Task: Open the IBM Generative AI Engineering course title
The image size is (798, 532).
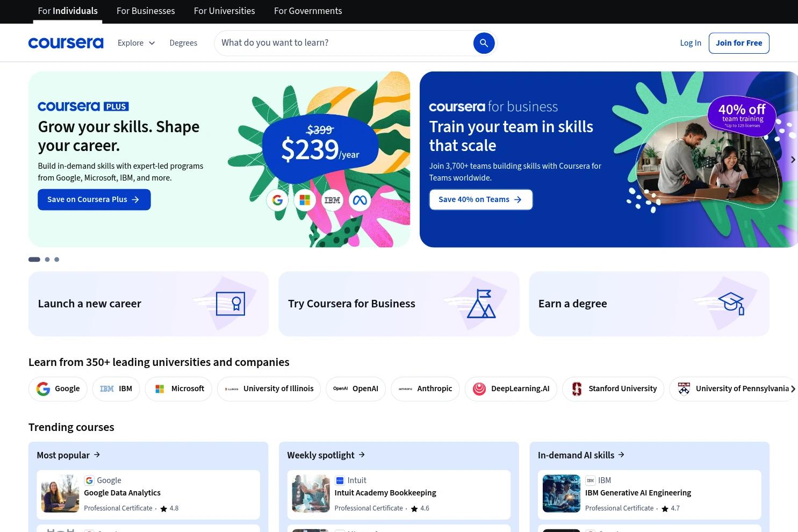Action: pos(638,493)
